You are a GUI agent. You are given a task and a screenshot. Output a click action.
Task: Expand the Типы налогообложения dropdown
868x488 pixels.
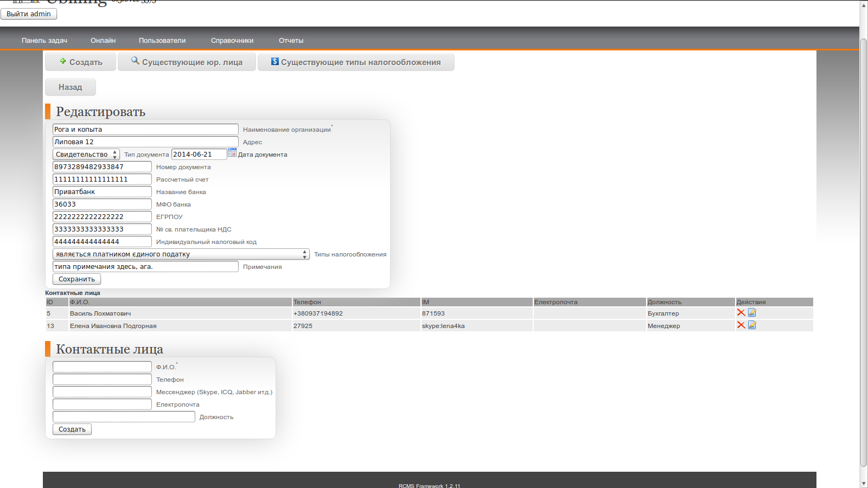(x=181, y=254)
